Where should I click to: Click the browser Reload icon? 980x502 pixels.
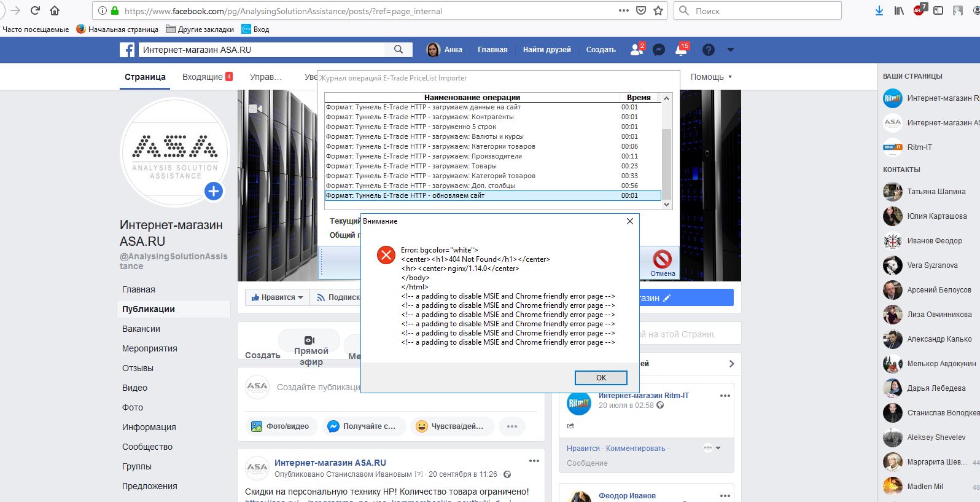click(x=35, y=10)
